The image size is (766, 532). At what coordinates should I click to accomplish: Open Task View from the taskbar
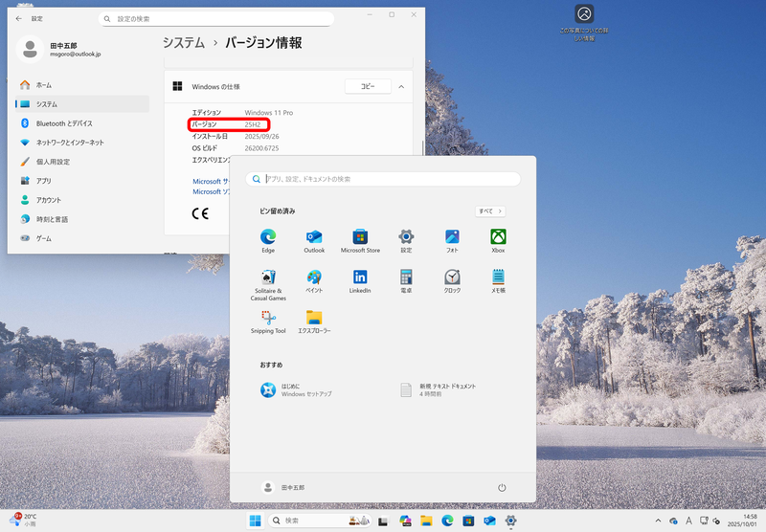(x=383, y=521)
